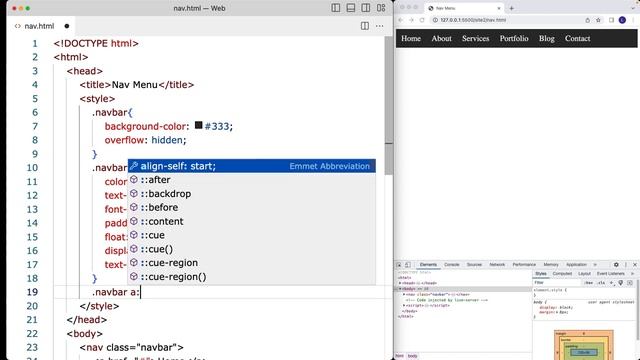The image size is (640, 360).
Task: Open the Contact link in the page navbar
Action: pos(578,38)
